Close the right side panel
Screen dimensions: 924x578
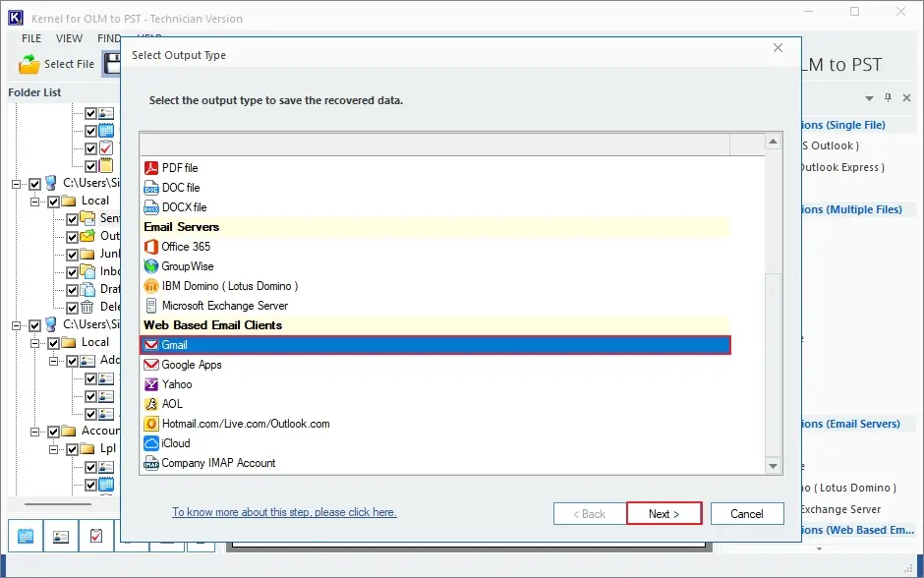click(x=907, y=97)
